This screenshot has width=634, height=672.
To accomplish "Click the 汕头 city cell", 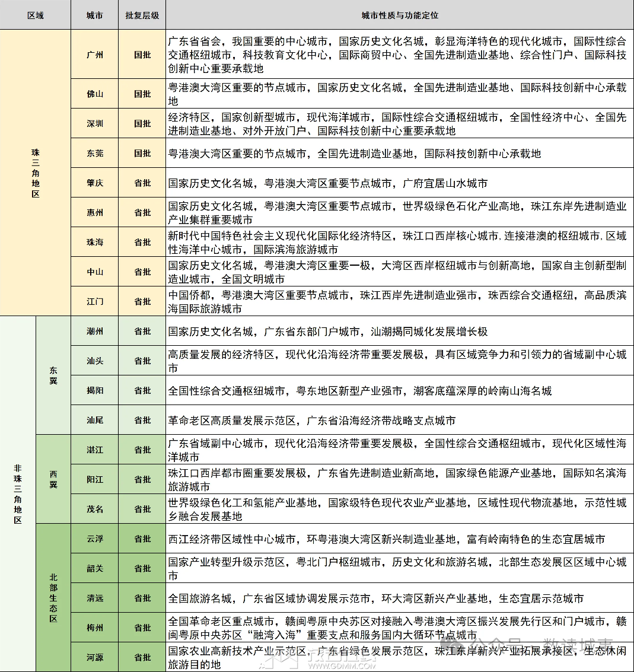I will (x=94, y=361).
